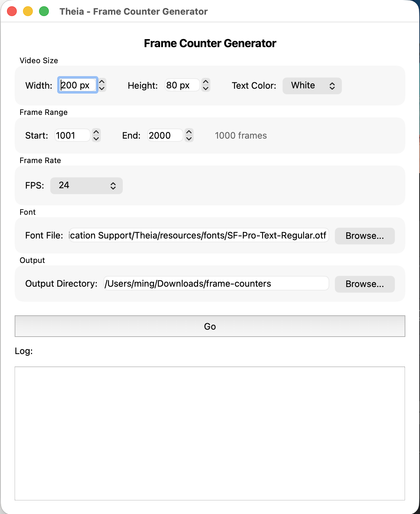The image size is (420, 514).
Task: Decrease Height with the down stepper arrow
Action: click(206, 89)
